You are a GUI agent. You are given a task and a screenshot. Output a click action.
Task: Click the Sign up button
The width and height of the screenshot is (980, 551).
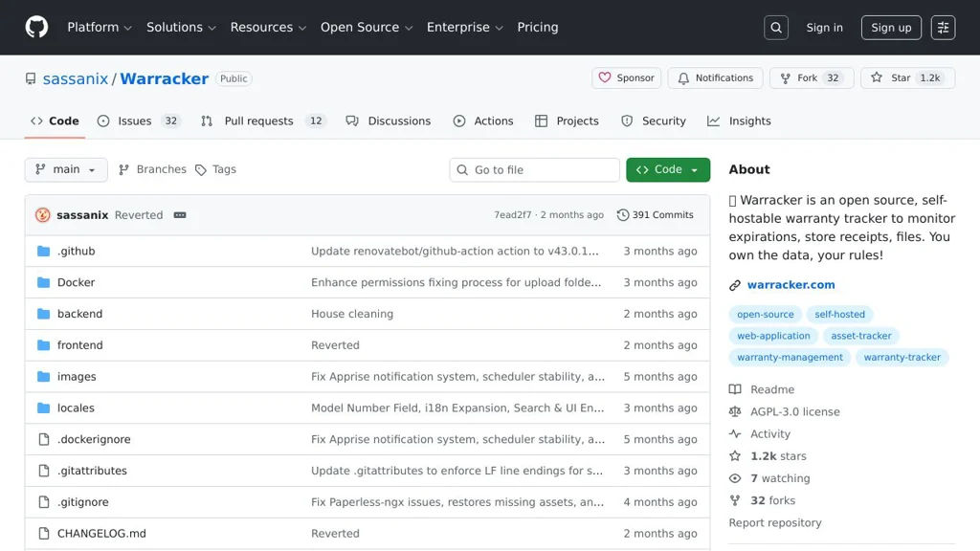(x=891, y=28)
